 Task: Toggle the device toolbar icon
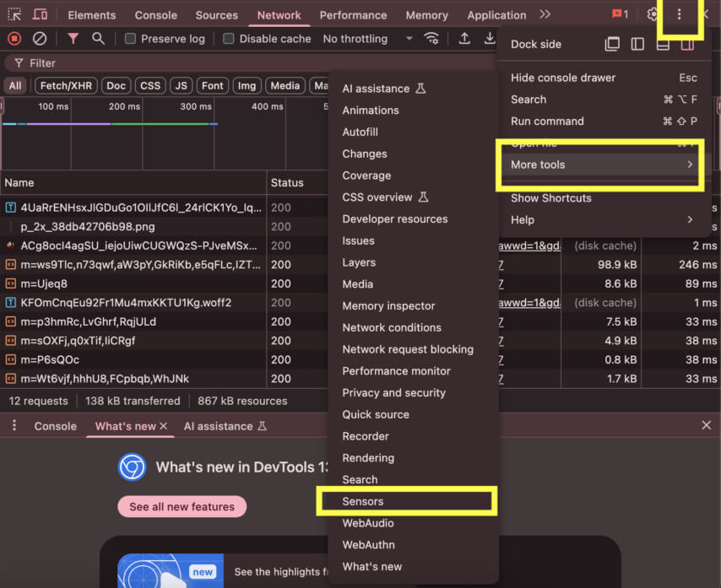point(40,14)
